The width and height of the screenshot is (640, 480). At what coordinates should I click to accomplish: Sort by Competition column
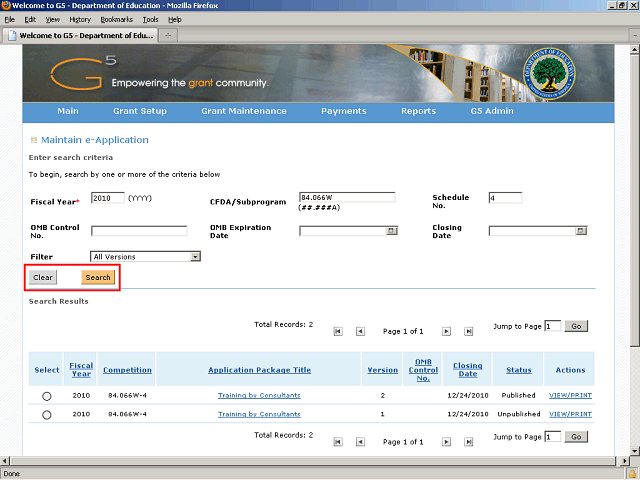point(127,370)
